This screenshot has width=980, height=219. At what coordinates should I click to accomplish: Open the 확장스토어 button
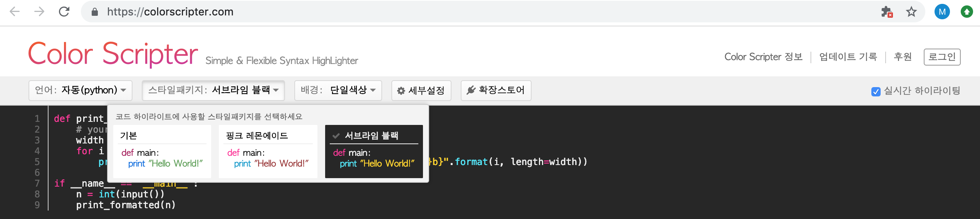pyautogui.click(x=496, y=90)
